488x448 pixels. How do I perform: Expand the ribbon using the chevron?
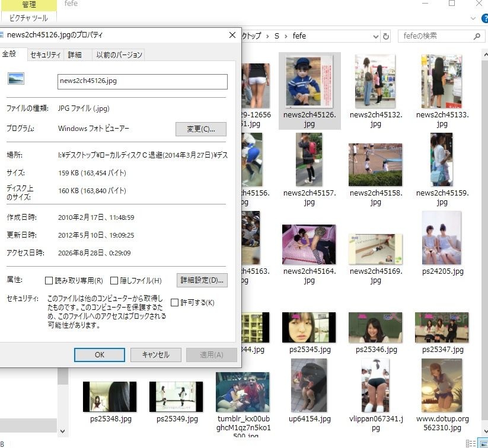click(x=473, y=19)
